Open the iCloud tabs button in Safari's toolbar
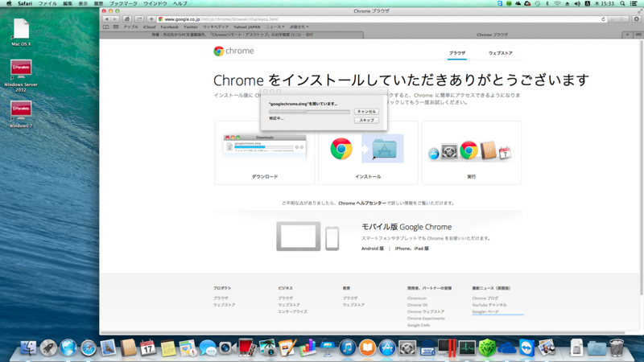Image resolution: width=644 pixels, height=362 pixels. tap(127, 19)
